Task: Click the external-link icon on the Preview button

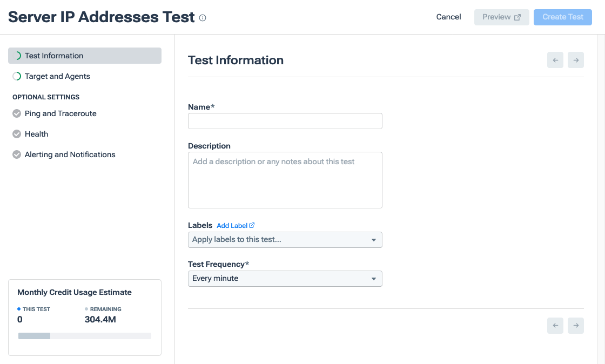Action: 516,17
